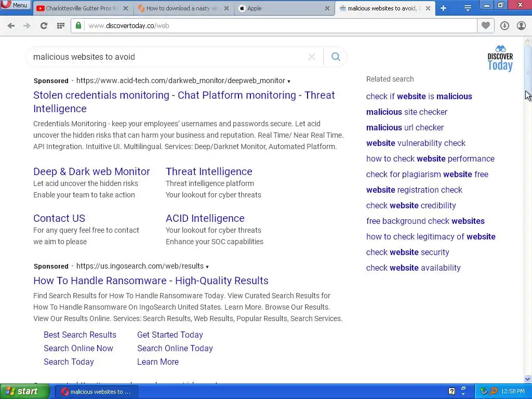Select related search check if website is malicious
This screenshot has width=532, height=399.
pyautogui.click(x=419, y=96)
